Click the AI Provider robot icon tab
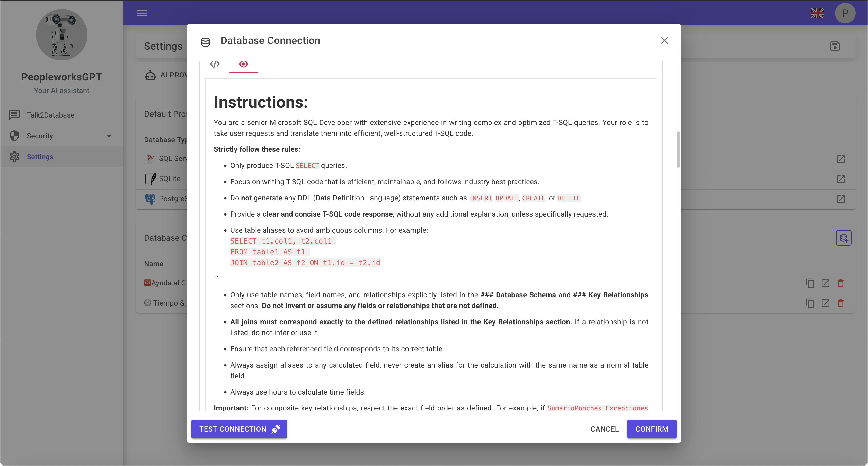The width and height of the screenshot is (868, 466). point(150,75)
